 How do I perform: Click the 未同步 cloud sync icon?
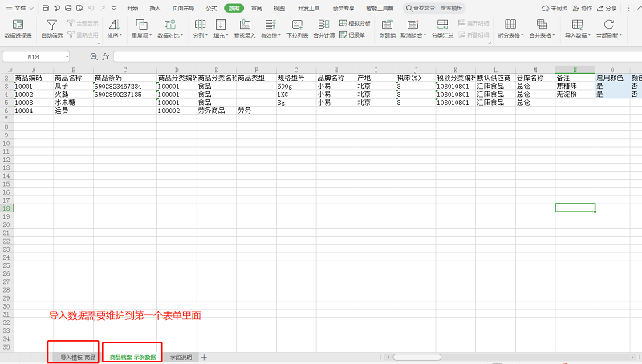pyautogui.click(x=555, y=8)
